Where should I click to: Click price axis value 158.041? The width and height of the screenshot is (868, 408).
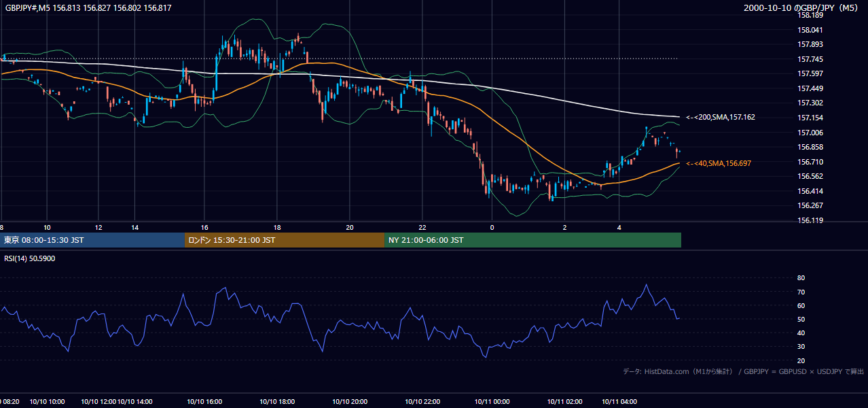(810, 30)
